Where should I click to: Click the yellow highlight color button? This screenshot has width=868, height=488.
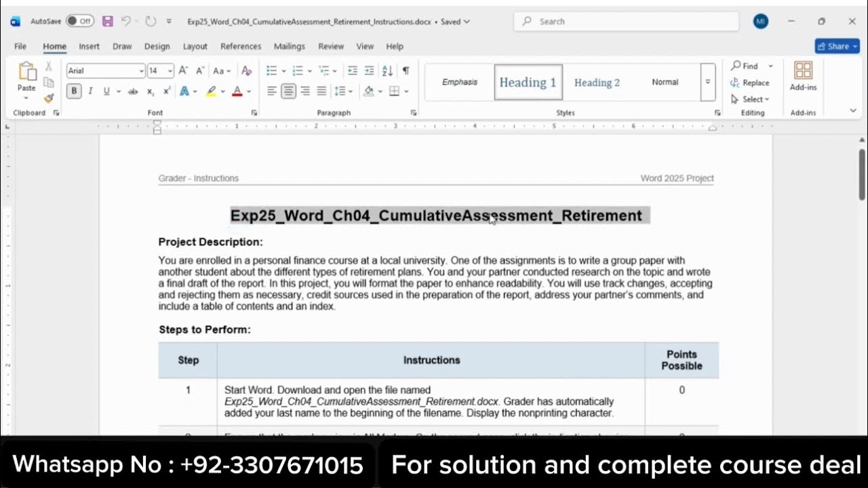(x=212, y=91)
